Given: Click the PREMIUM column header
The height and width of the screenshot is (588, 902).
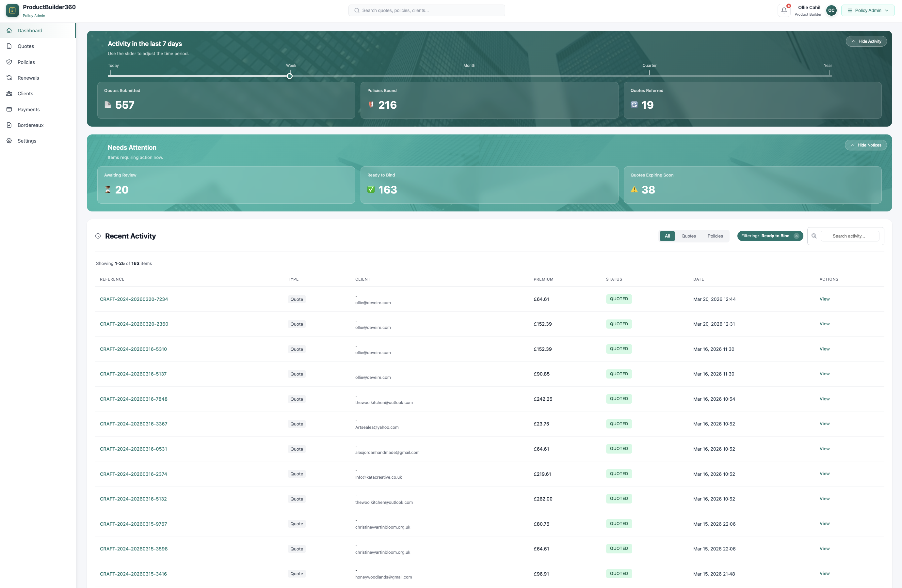Looking at the screenshot, I should click(x=543, y=279).
